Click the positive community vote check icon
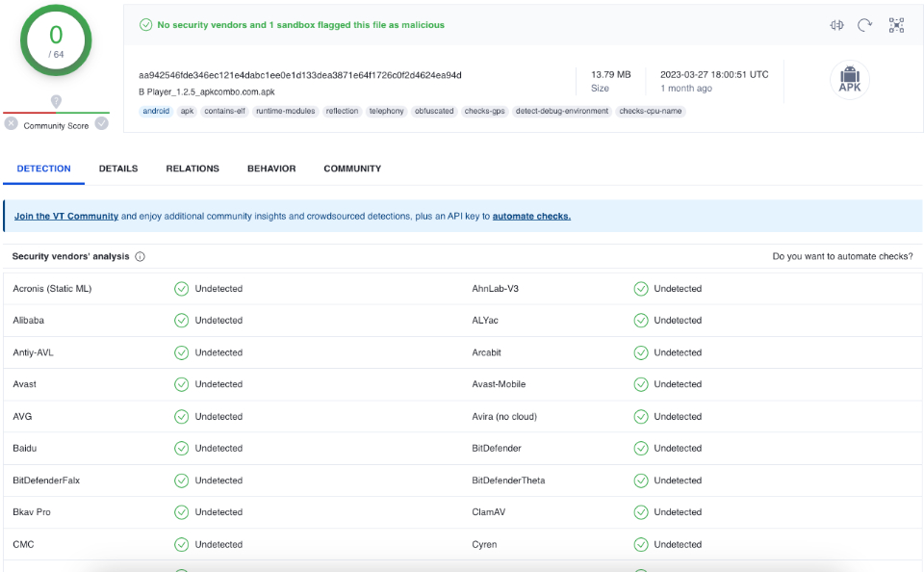This screenshot has width=924, height=572. [102, 123]
